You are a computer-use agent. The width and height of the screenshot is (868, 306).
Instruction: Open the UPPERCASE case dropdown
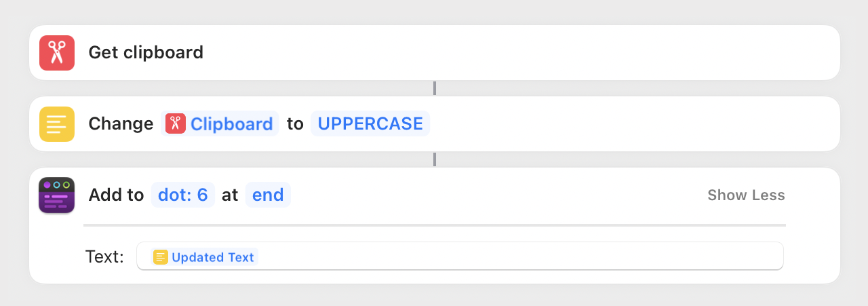click(x=370, y=123)
